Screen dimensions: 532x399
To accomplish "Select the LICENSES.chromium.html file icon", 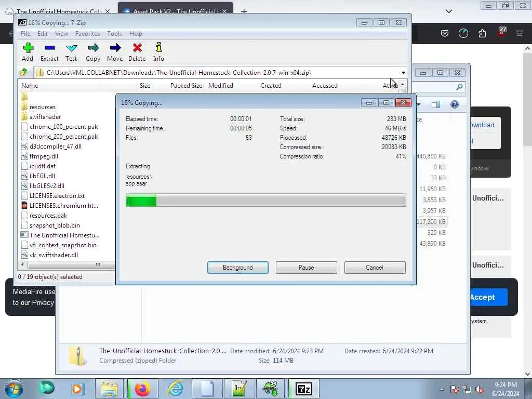I will [x=24, y=206].
